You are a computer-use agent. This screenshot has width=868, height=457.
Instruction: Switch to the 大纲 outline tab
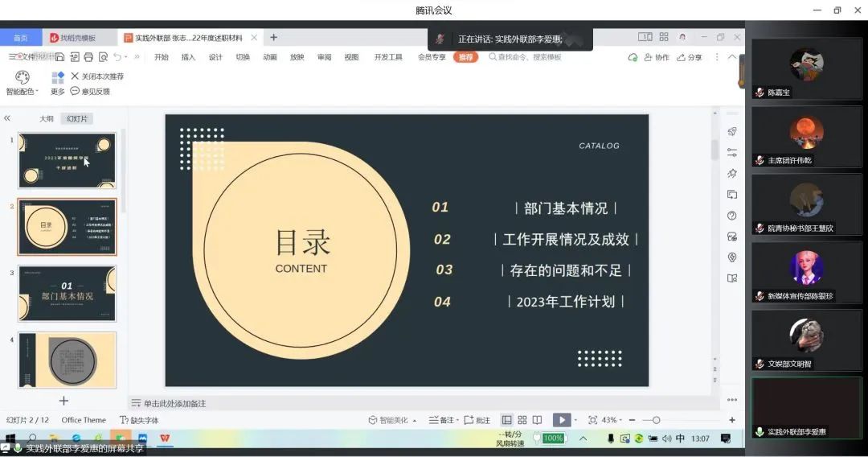[x=47, y=118]
